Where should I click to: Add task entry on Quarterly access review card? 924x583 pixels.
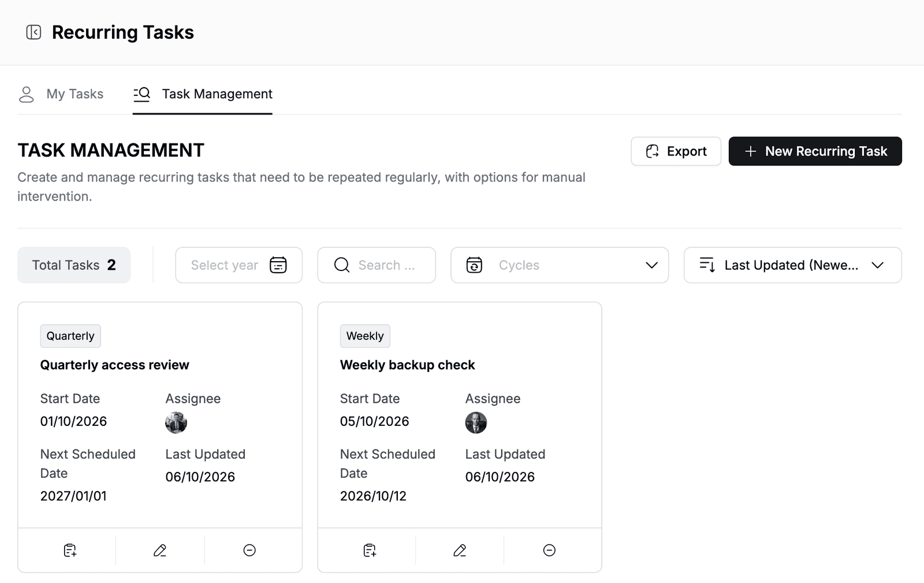point(70,551)
